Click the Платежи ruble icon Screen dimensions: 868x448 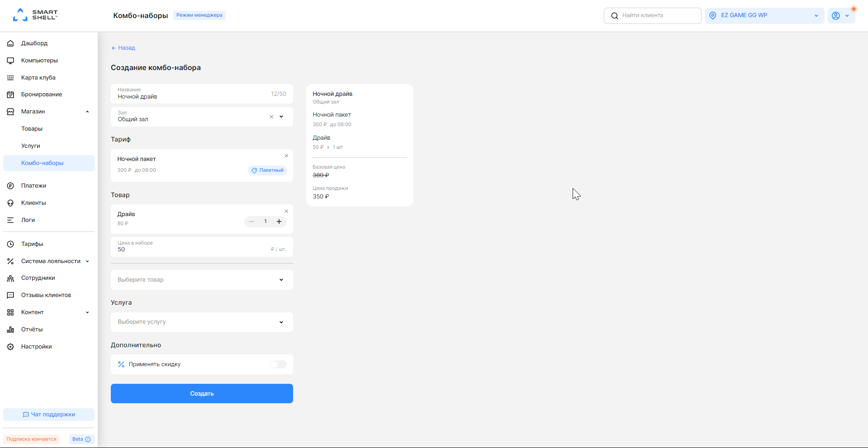click(x=10, y=186)
